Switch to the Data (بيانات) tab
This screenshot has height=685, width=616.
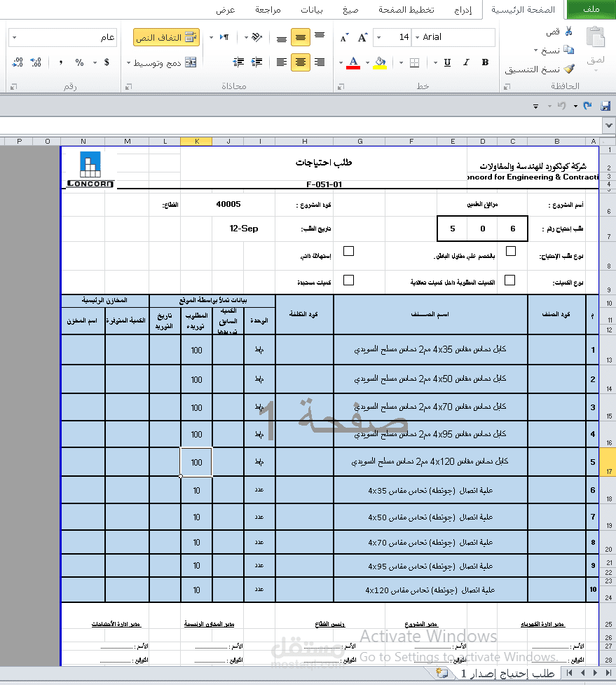pyautogui.click(x=312, y=10)
